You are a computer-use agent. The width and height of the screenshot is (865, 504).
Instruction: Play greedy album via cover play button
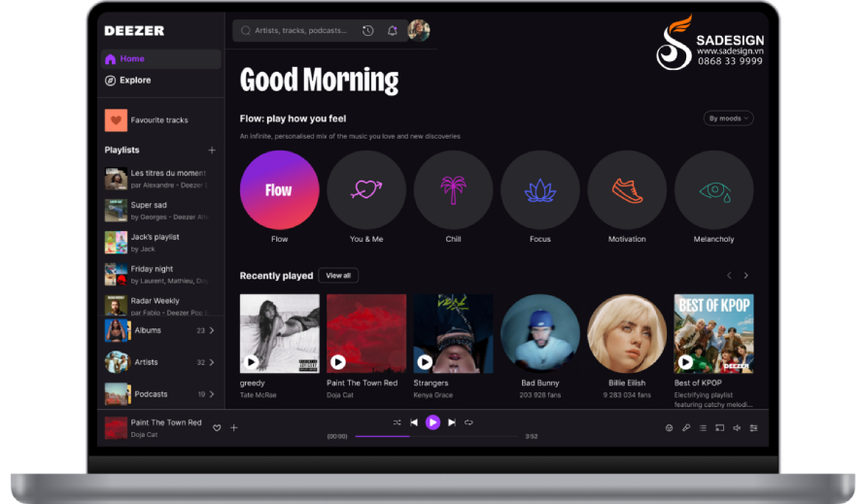pyautogui.click(x=252, y=361)
